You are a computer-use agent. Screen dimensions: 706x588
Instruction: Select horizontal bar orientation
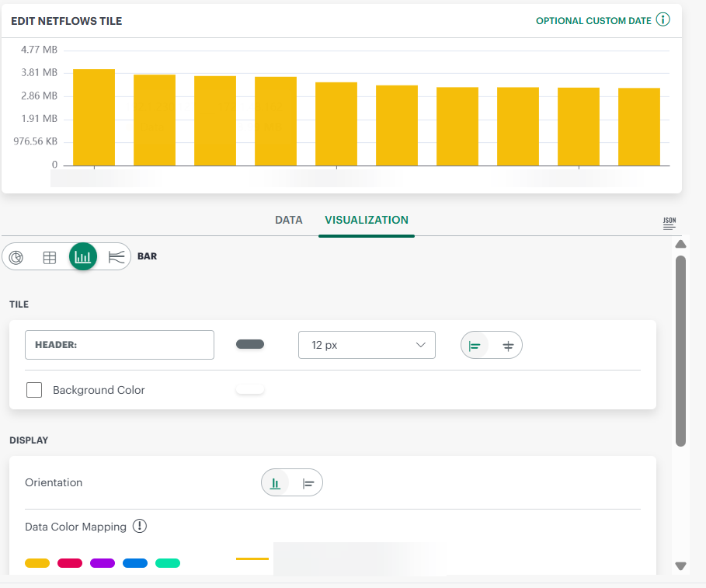pyautogui.click(x=308, y=483)
